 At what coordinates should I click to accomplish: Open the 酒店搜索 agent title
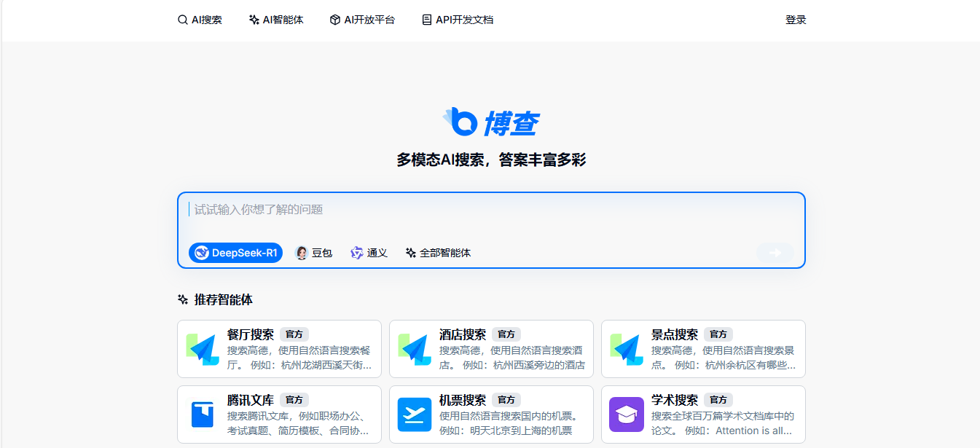463,334
